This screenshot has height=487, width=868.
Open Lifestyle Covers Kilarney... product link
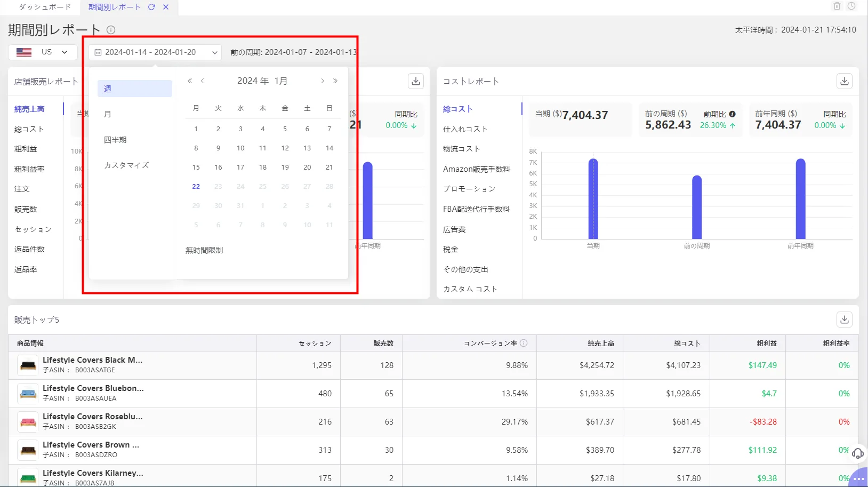tap(93, 473)
